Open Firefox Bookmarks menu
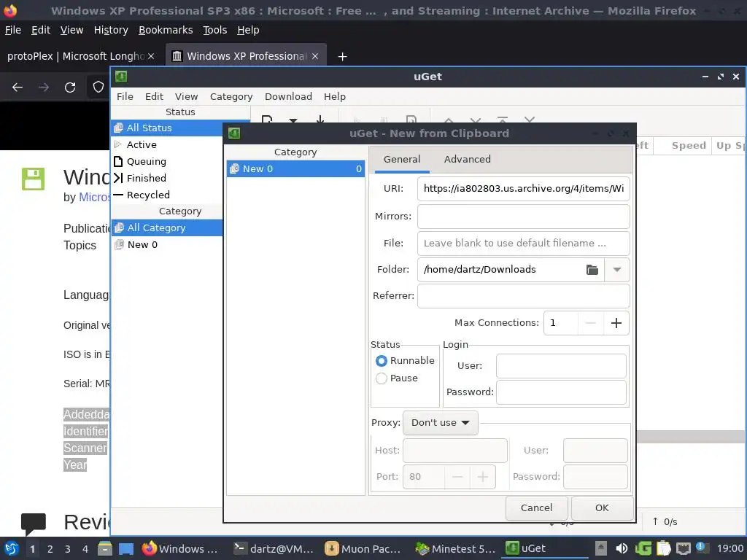747x560 pixels. 166,30
